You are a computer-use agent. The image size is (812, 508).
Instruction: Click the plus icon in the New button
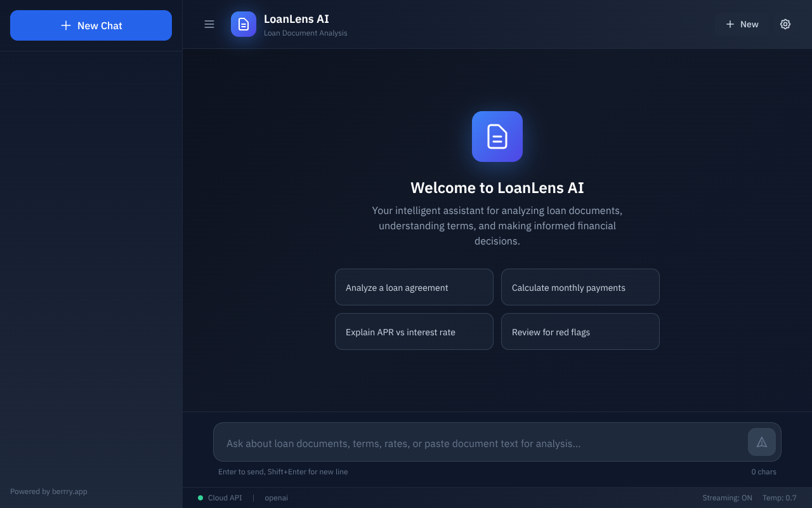(731, 23)
